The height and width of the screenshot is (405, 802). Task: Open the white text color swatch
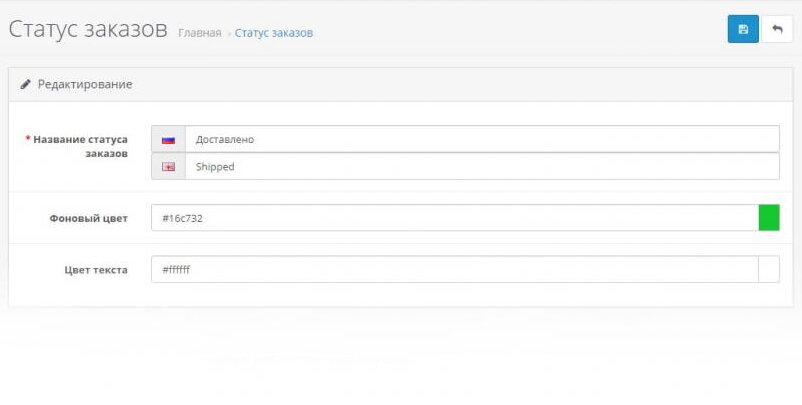click(769, 269)
